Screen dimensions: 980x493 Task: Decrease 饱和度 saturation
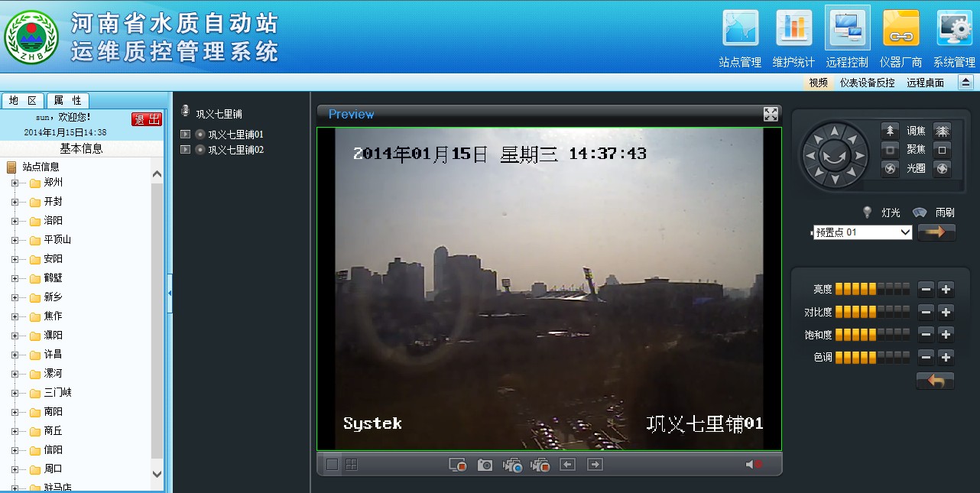926,334
